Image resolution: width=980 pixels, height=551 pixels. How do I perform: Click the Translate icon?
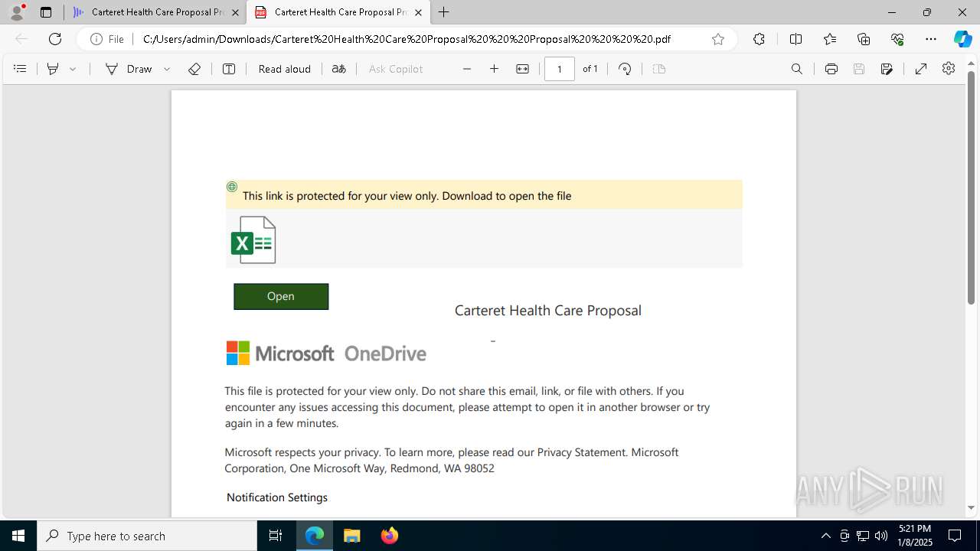[339, 69]
